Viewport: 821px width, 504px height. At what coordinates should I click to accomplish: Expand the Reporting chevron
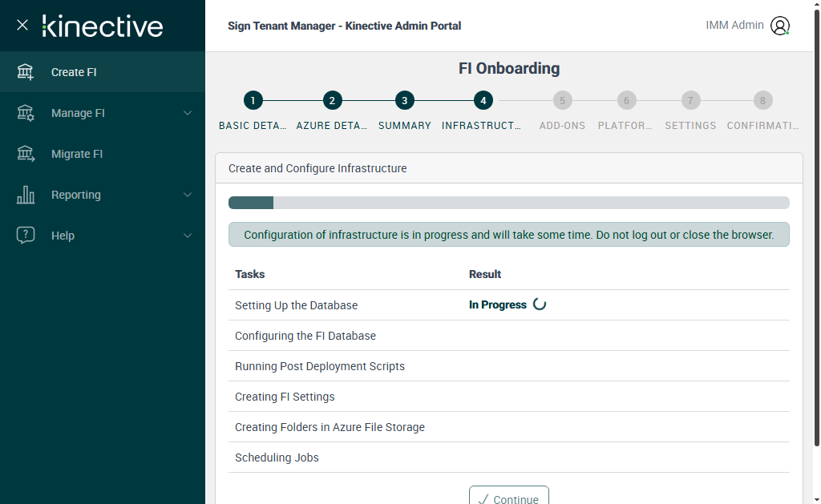point(188,195)
